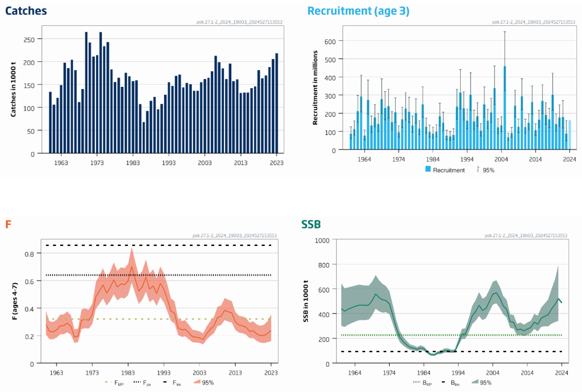Screen dimensions: 582x392
Task: Select the BMP legend entry
Action: click(x=422, y=383)
